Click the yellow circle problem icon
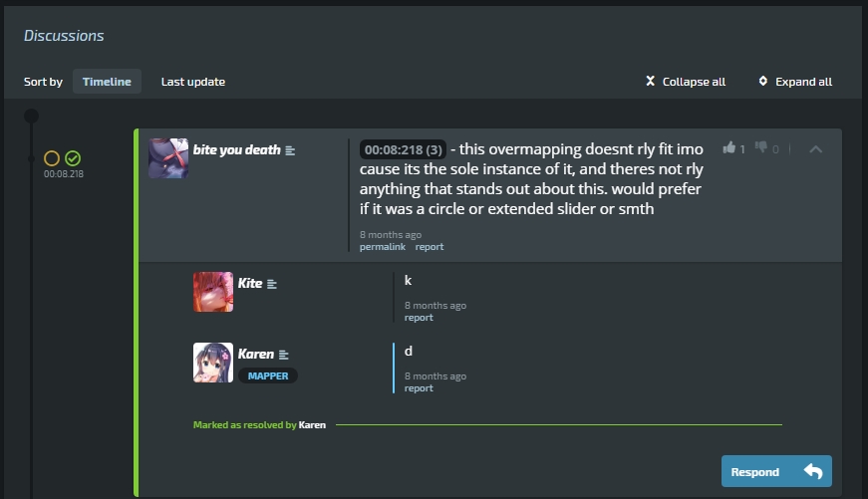Screen dimensions: 868x499 52,158
